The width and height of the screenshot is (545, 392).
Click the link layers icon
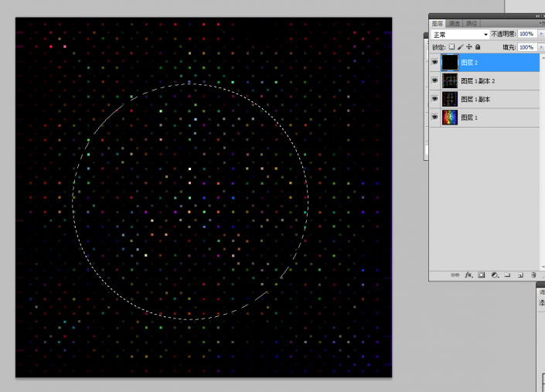pos(455,274)
